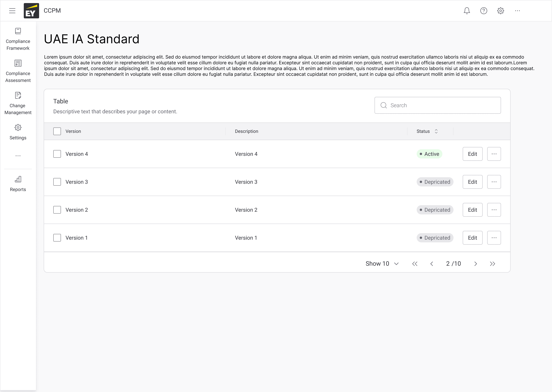Open the hamburger menu icon
Screen dimensions: 552x392
tap(12, 11)
